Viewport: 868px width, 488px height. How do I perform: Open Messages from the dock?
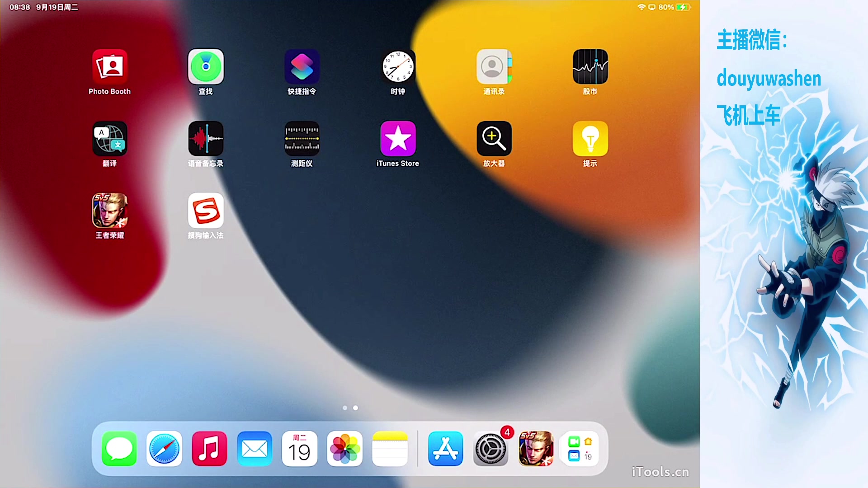point(119,449)
